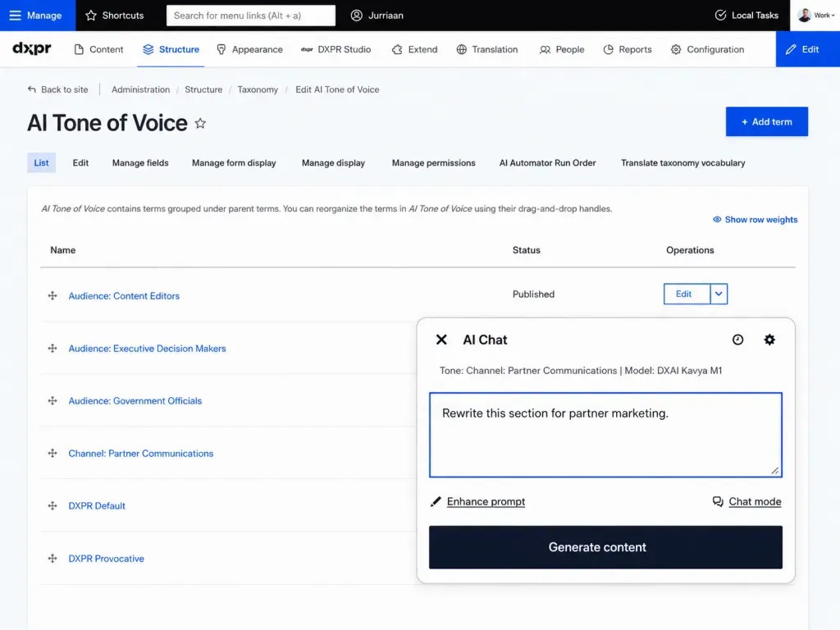840x630 pixels.
Task: Toggle Show row weights
Action: point(755,220)
